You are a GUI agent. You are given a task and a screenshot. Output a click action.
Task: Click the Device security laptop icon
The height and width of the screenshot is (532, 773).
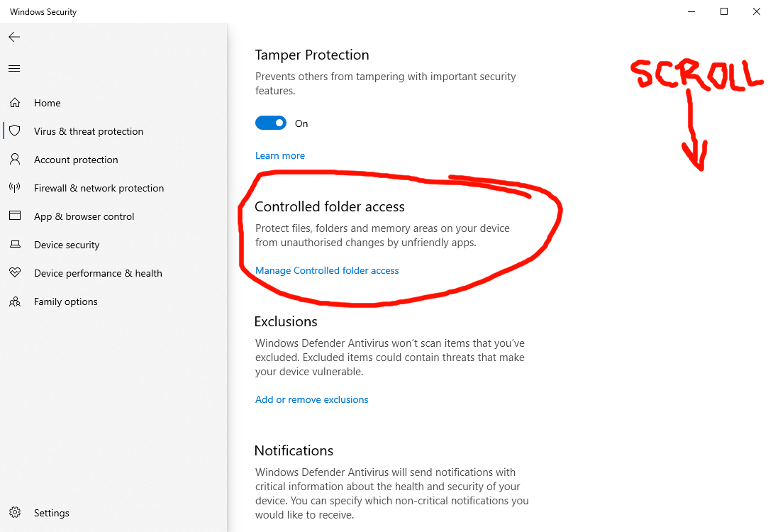click(x=15, y=244)
